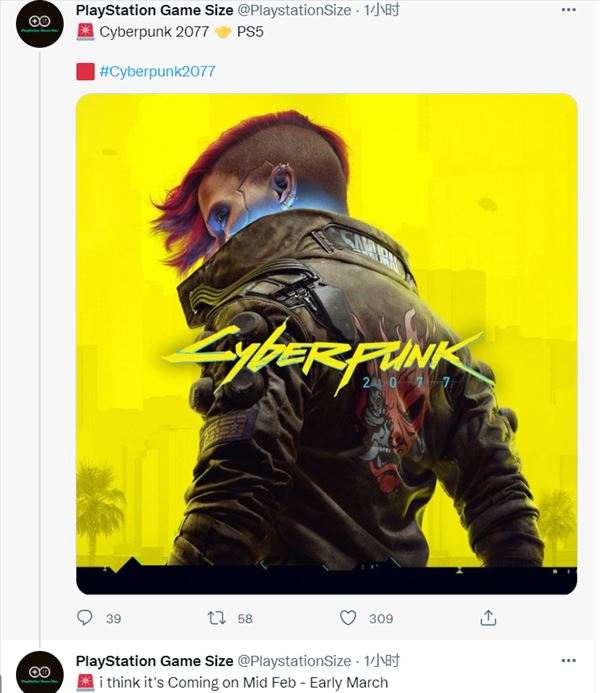Screen dimensions: 600x693
Task: Click the 1小时 timestamp on the Cyberpunk 2077 PS5 tweet
Action: [x=382, y=10]
